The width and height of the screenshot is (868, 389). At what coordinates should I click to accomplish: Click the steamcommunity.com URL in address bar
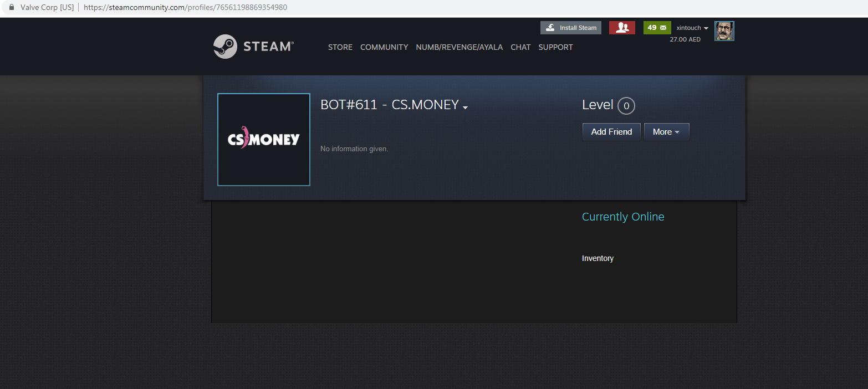point(185,8)
